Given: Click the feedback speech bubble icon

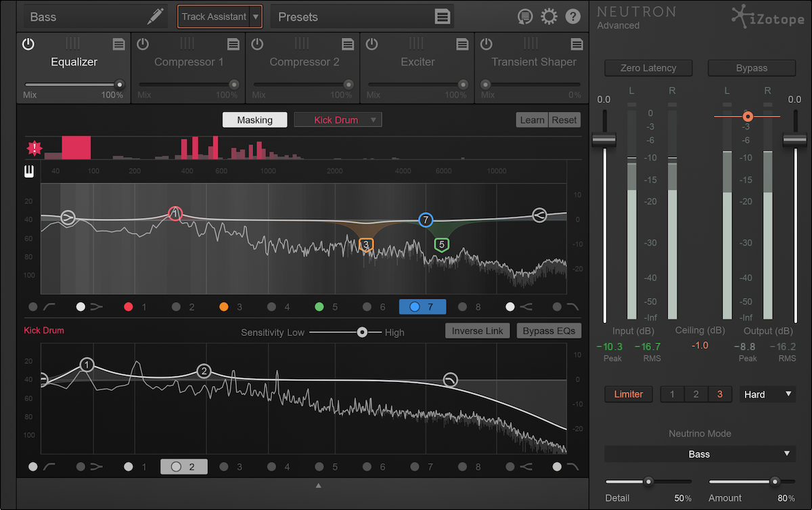Looking at the screenshot, I should coord(525,16).
